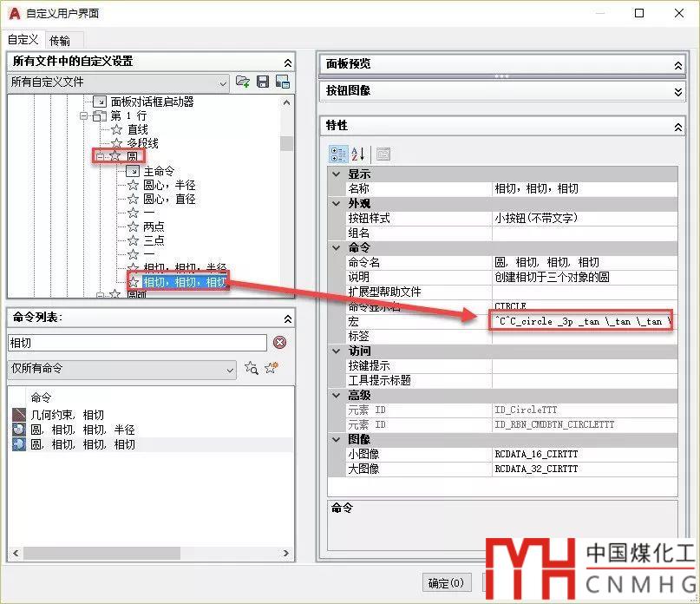Click star icon of 三点 item
This screenshot has width=700, height=604.
pyautogui.click(x=133, y=240)
